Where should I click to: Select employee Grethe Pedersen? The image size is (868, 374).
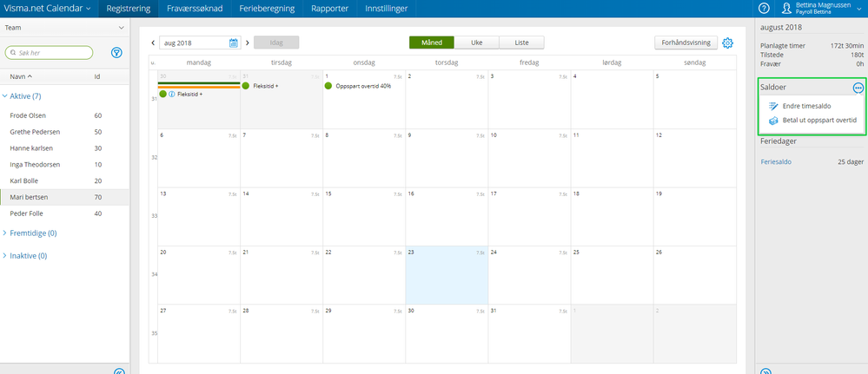click(64, 132)
